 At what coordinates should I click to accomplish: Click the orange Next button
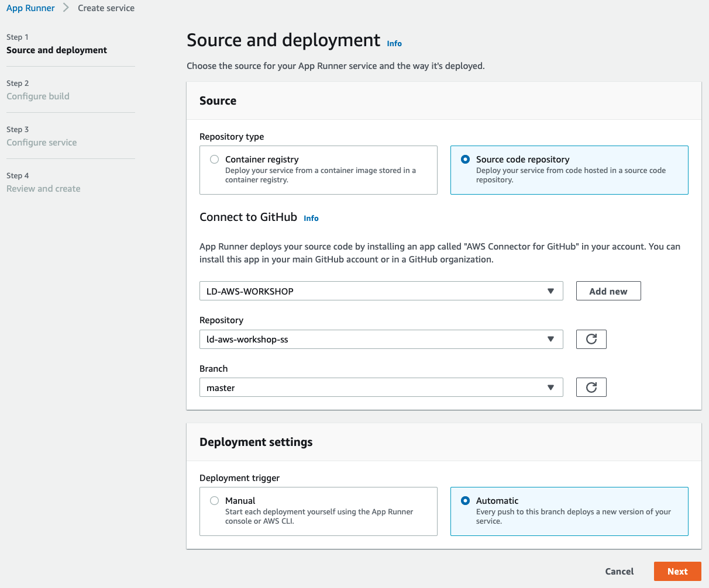click(x=677, y=572)
